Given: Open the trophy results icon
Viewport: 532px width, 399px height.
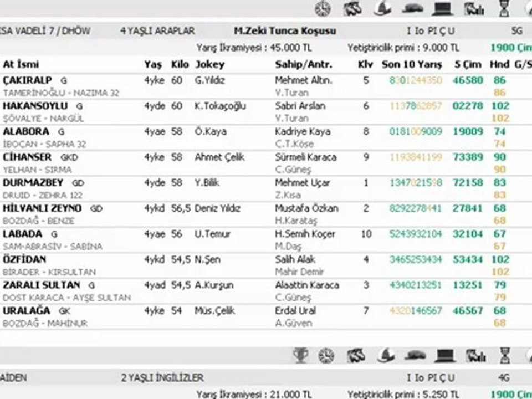Looking at the screenshot, I should point(300,356).
